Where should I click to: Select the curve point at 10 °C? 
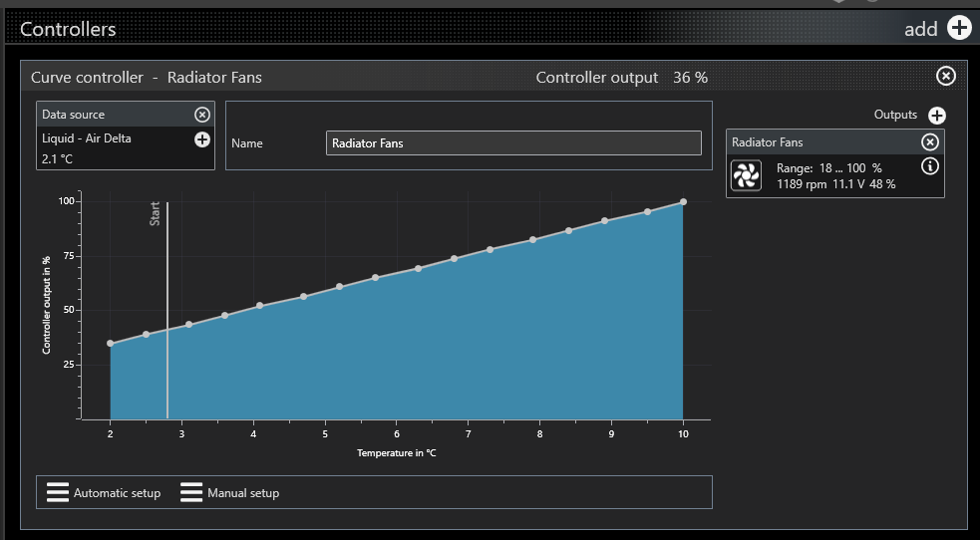pos(683,202)
